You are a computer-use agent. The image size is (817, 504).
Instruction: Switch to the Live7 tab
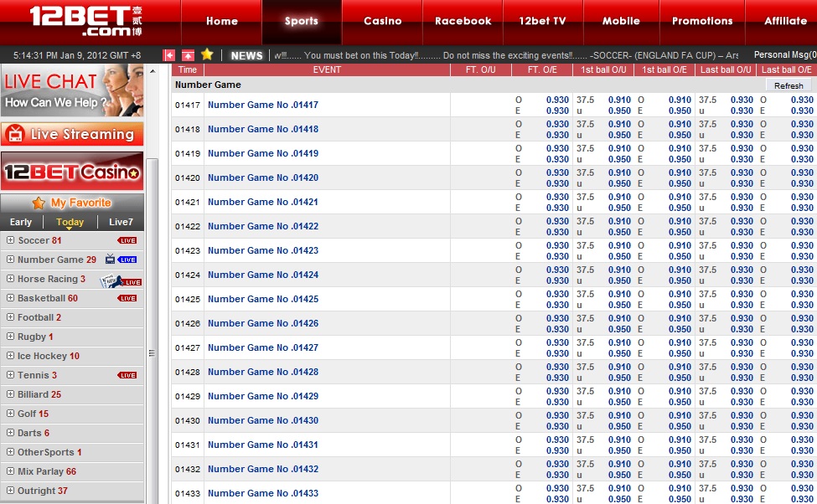coord(121,223)
